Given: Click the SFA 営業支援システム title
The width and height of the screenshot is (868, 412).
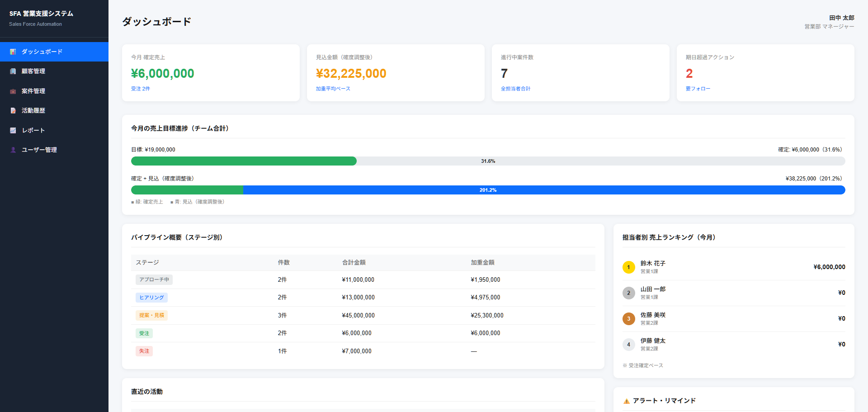Looking at the screenshot, I should tap(41, 14).
